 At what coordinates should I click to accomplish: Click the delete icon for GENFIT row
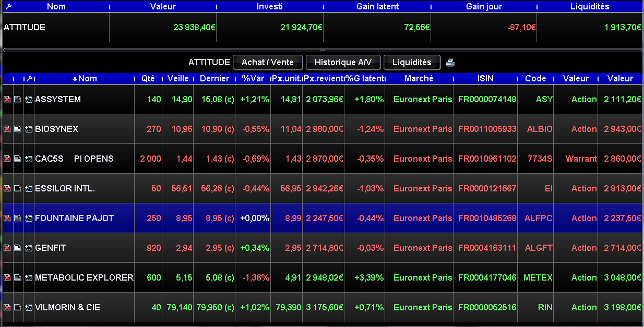point(7,248)
